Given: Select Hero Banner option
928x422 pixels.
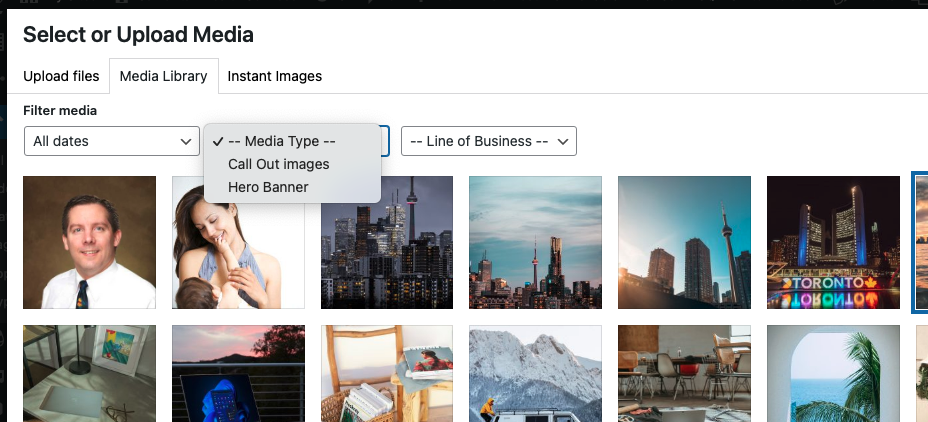Looking at the screenshot, I should (x=292, y=187).
